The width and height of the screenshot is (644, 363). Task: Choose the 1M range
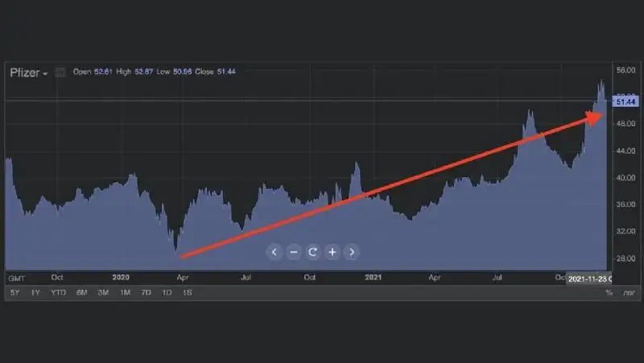point(125,292)
